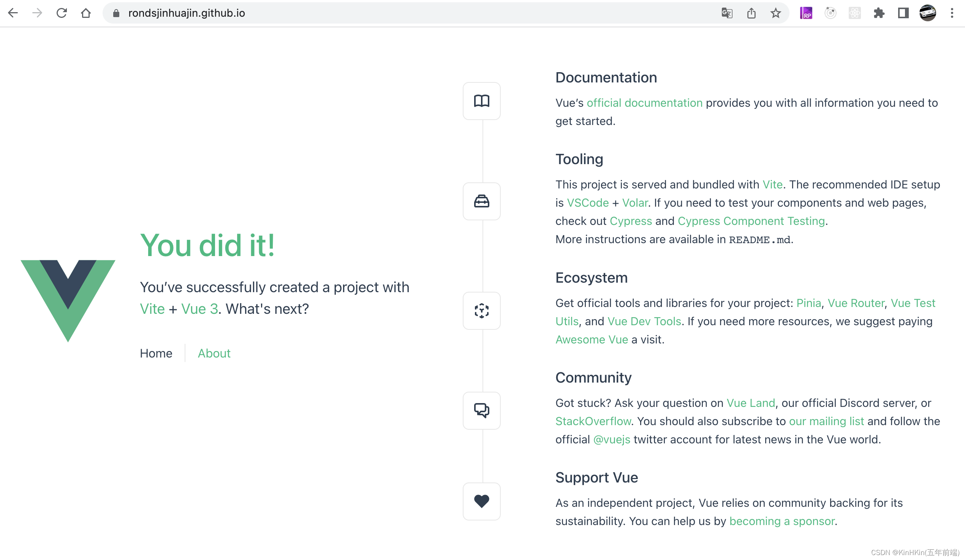
Task: Click the browser forward arrow
Action: [x=37, y=13]
